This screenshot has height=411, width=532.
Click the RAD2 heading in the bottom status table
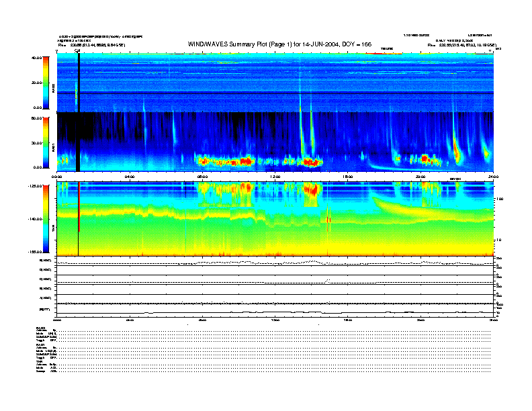tap(41, 327)
